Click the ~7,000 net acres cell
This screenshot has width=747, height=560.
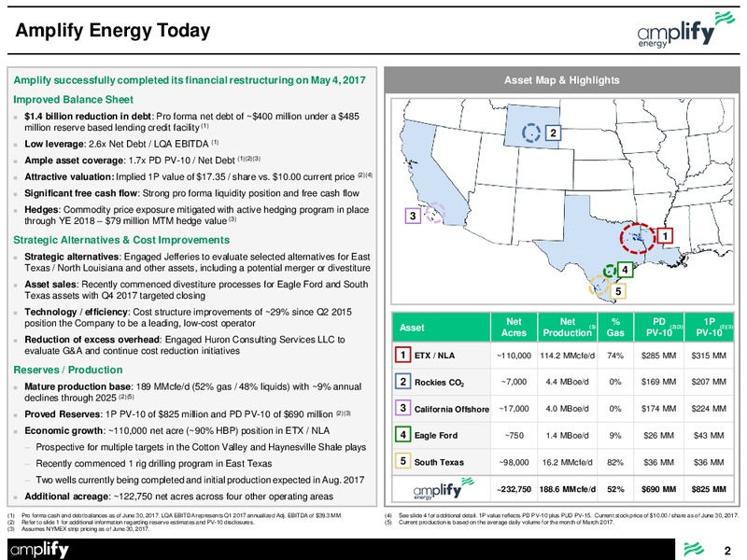(514, 382)
